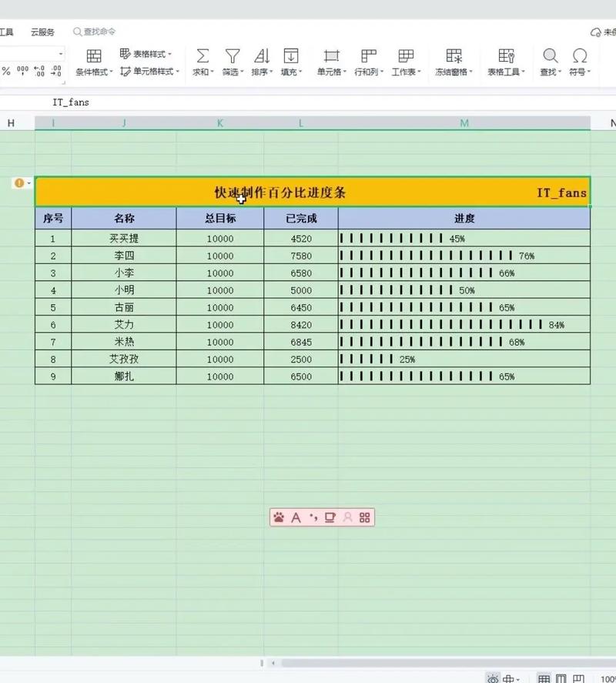Click the Tools (工具) menu item
This screenshot has height=683, width=616.
[6, 32]
